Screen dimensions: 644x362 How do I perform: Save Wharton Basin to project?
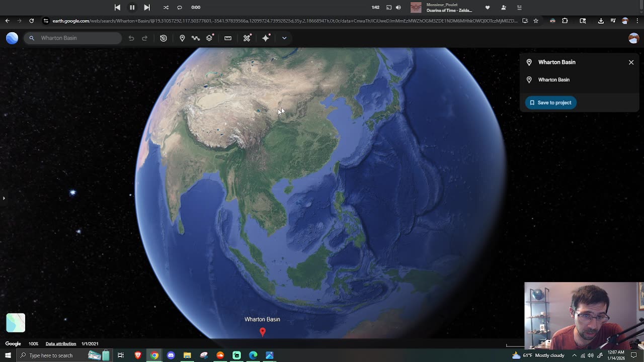(x=551, y=103)
